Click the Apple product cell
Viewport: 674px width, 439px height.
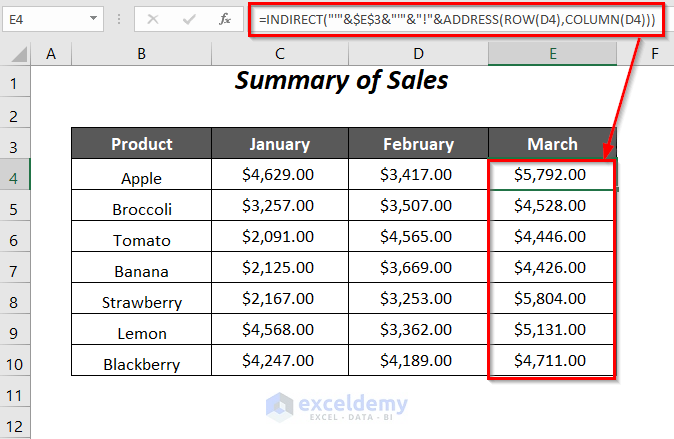tap(141, 177)
